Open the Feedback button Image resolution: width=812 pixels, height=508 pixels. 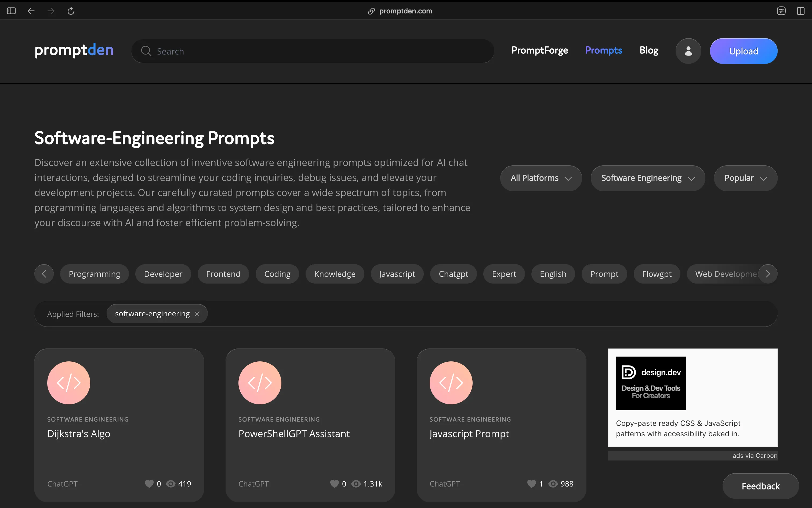pyautogui.click(x=761, y=486)
